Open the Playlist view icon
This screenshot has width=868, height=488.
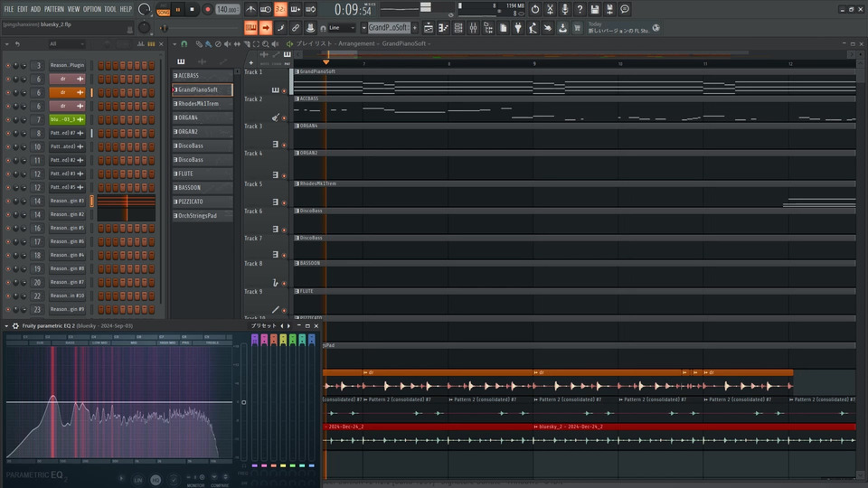(x=429, y=28)
